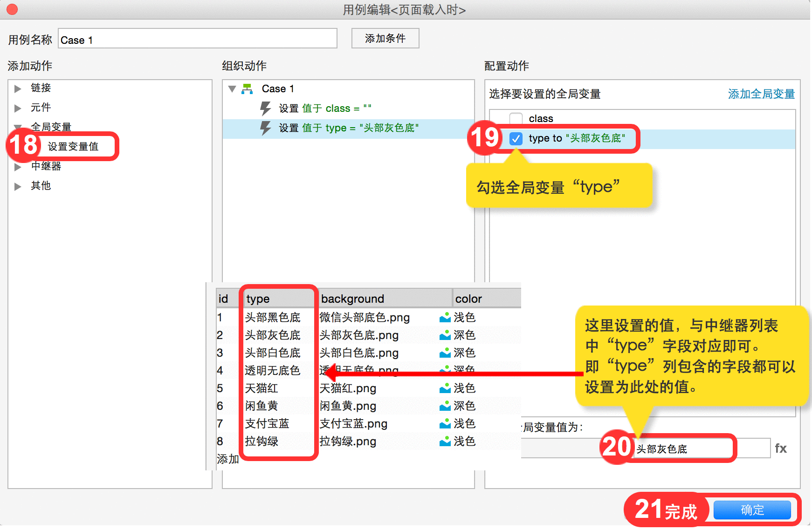
Task: Click image icon in 拉钩绿.png row
Action: coord(445,442)
